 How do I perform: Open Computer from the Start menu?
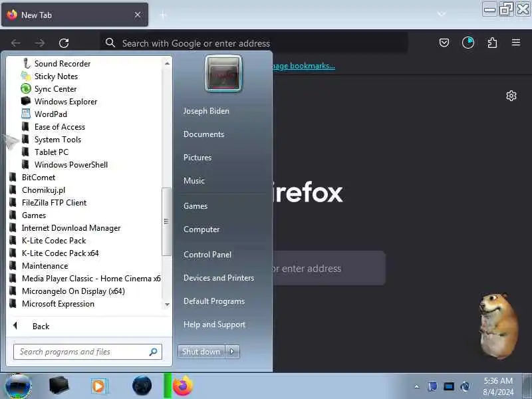click(201, 229)
